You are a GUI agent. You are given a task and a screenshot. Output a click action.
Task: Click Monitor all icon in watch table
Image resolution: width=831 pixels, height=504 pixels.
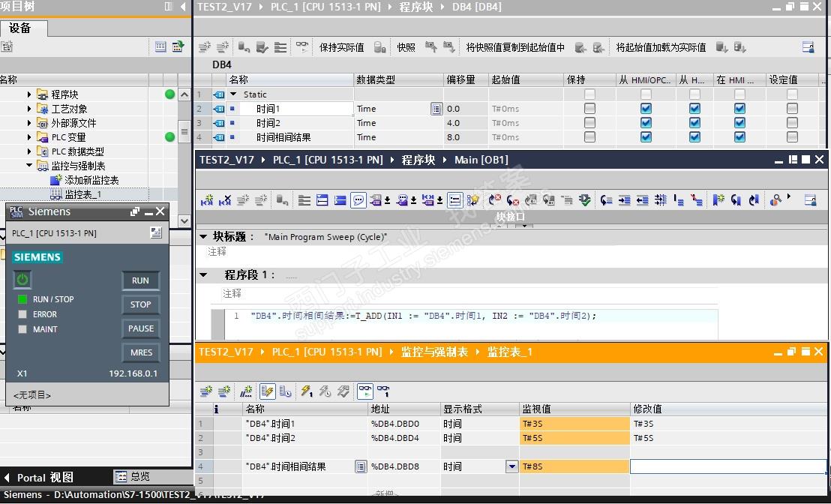pos(365,391)
